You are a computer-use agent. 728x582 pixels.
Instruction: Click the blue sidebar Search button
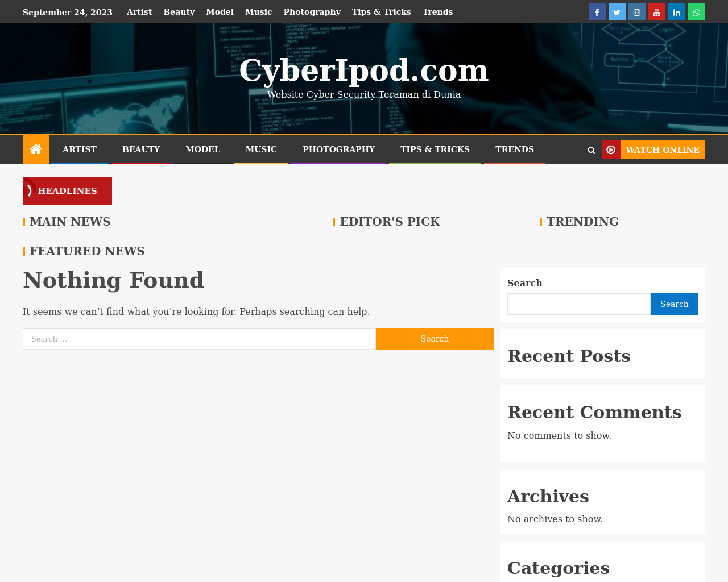coord(675,304)
